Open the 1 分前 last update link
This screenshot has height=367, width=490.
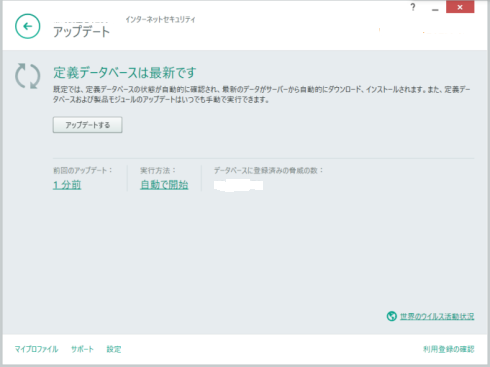coord(67,185)
